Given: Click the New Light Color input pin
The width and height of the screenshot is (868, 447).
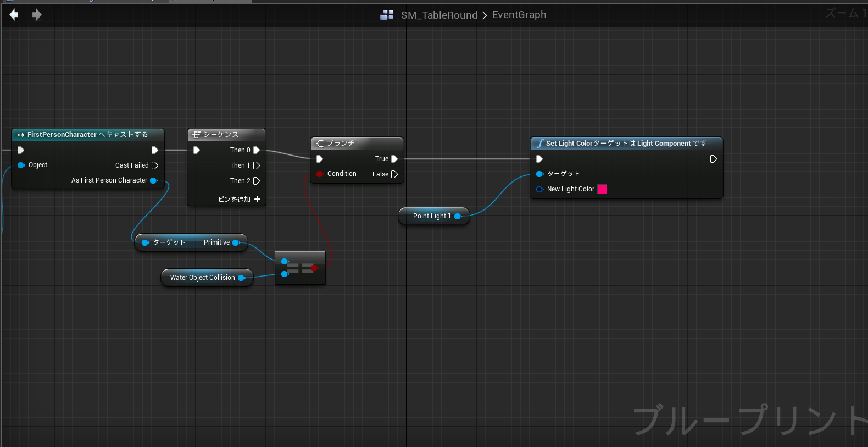Looking at the screenshot, I should [539, 189].
